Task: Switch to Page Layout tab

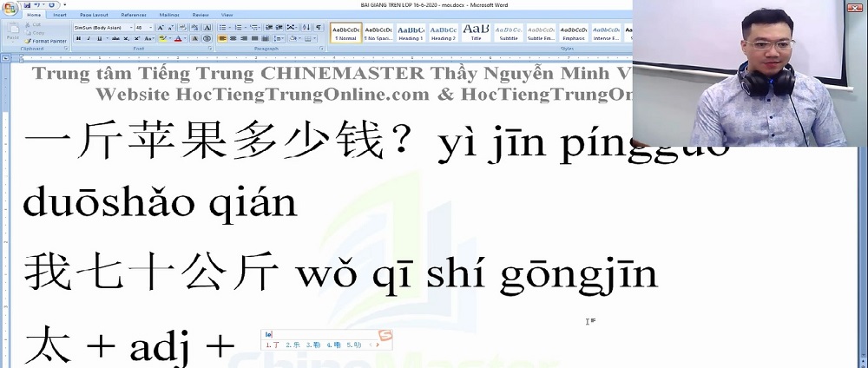Action: 94,15
